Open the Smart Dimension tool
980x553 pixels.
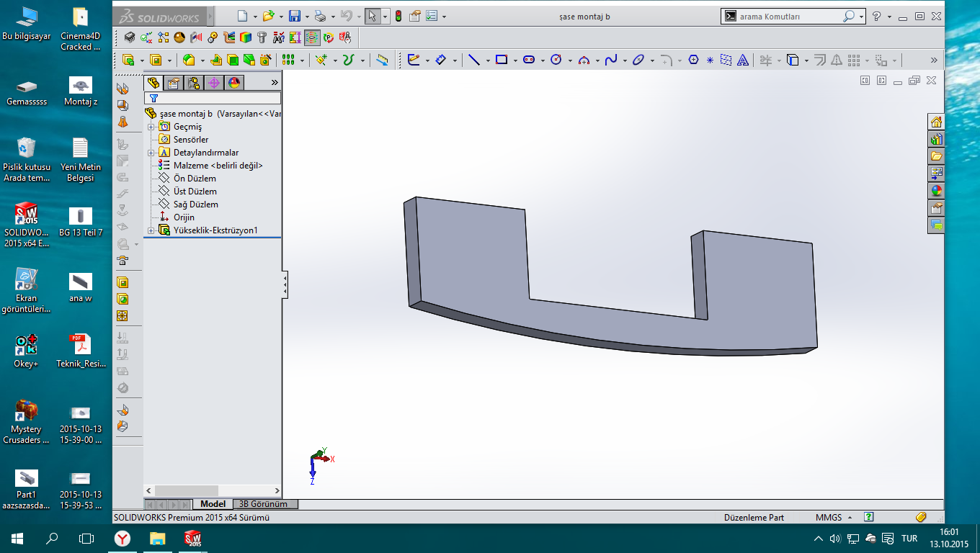441,60
